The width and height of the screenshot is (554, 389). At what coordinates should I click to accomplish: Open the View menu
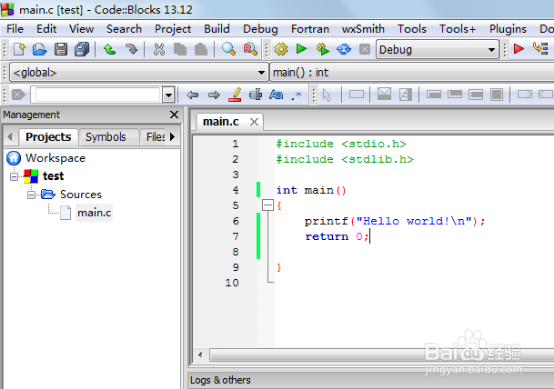pyautogui.click(x=81, y=29)
